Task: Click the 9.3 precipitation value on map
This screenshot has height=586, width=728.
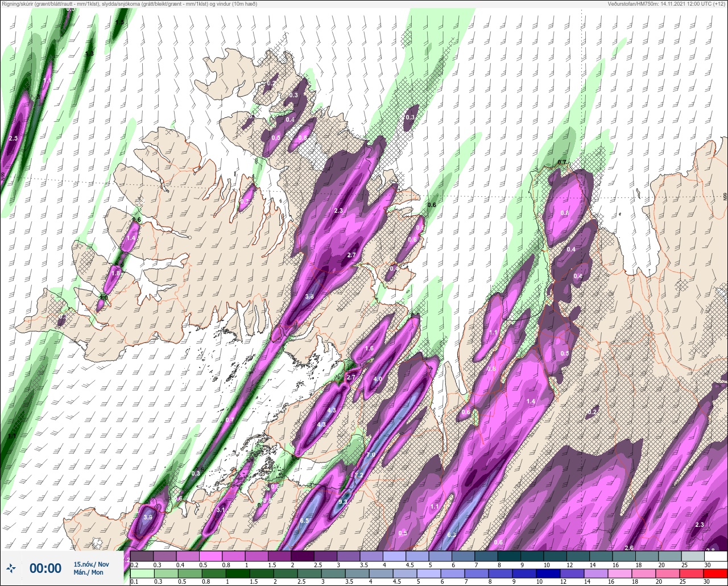Action: click(343, 502)
